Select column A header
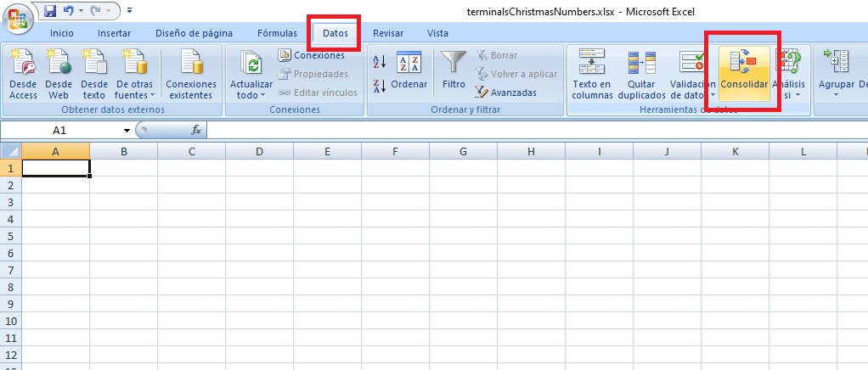The height and width of the screenshot is (370, 868). (55, 151)
